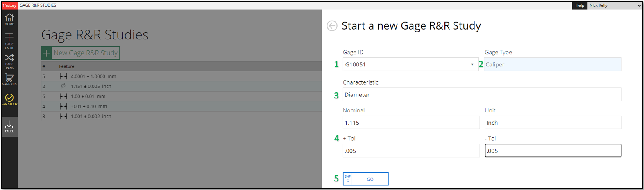Click New Gage R&R Study button
644x190 pixels.
(81, 53)
